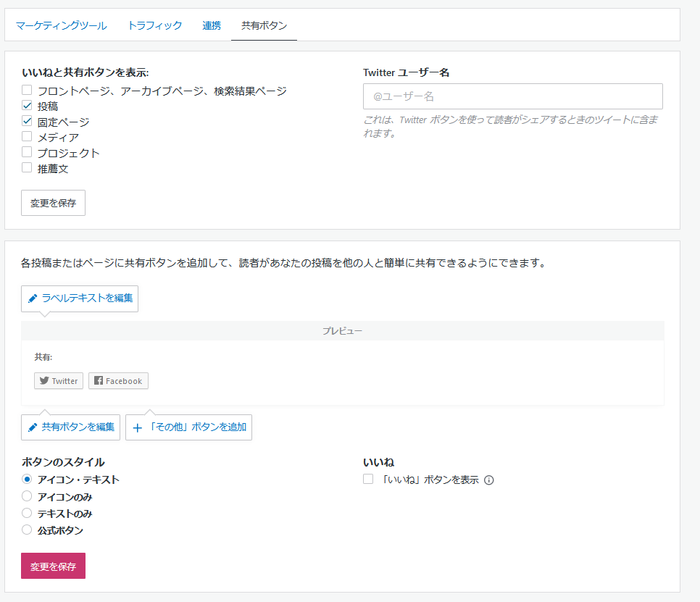The width and height of the screenshot is (700, 602).
Task: Open 共有ボタンを編集 editor
Action: [70, 427]
